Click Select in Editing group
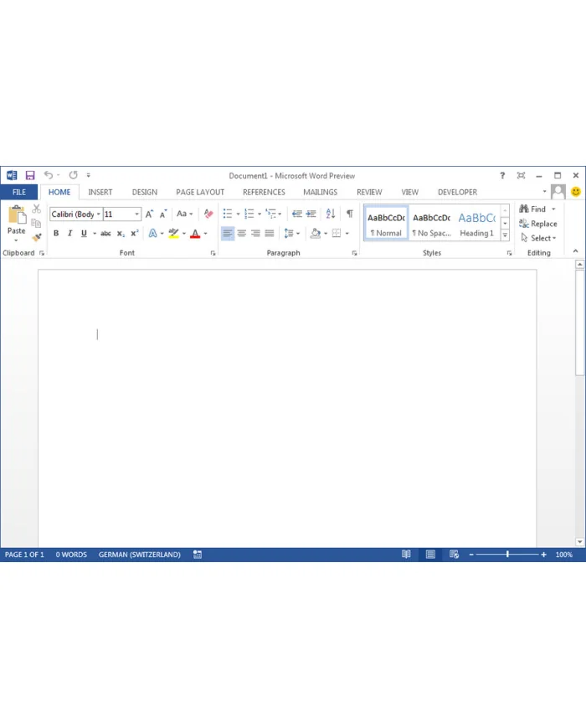Screen dimensions: 586x728 point(538,238)
